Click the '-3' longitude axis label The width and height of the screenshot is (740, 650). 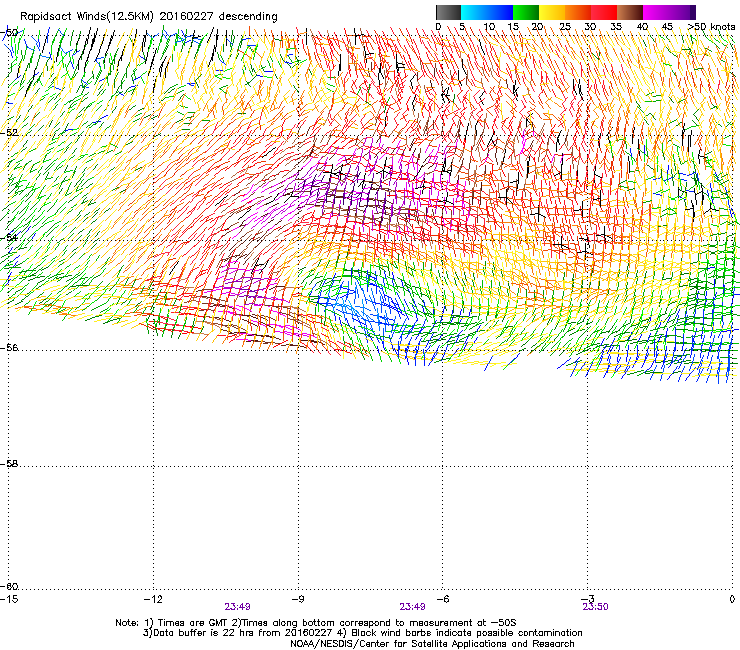coord(587,599)
